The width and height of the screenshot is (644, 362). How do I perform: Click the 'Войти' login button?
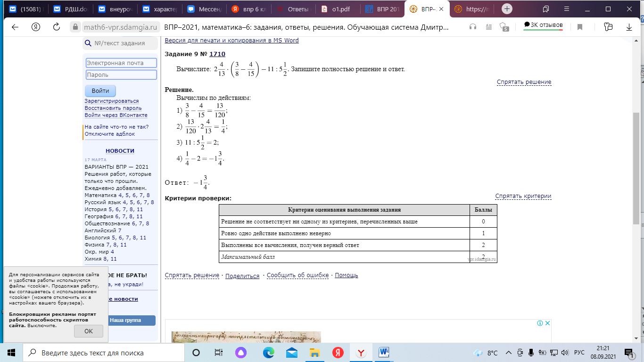click(x=100, y=91)
